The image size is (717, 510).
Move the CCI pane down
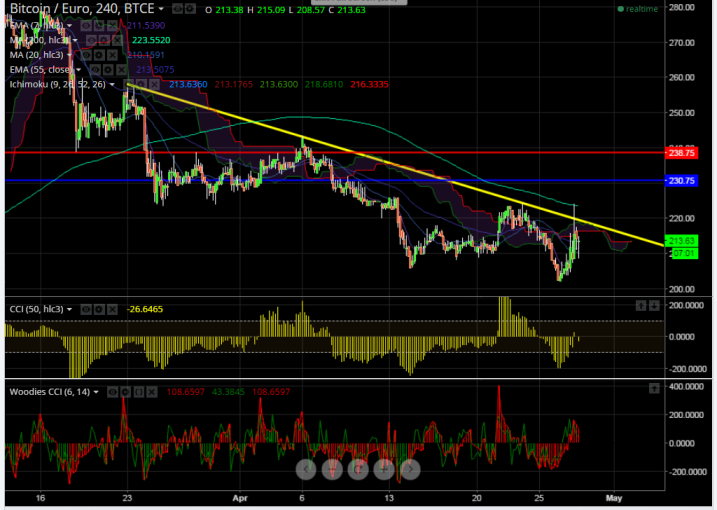pyautogui.click(x=654, y=306)
